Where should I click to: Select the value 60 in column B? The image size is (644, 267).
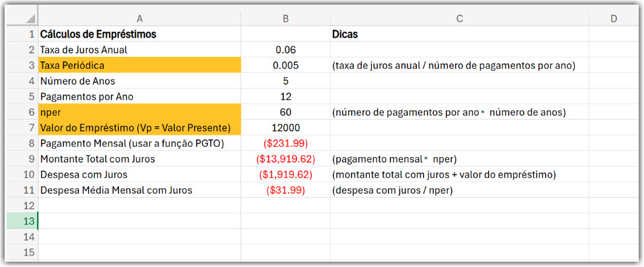(x=285, y=112)
